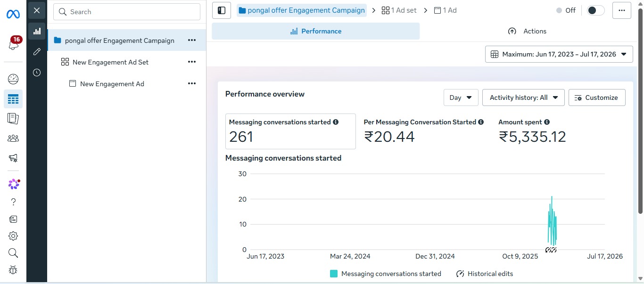Viewport: 644px width, 284px height.
Task: Click the megaphone advertising icon
Action: click(x=13, y=158)
